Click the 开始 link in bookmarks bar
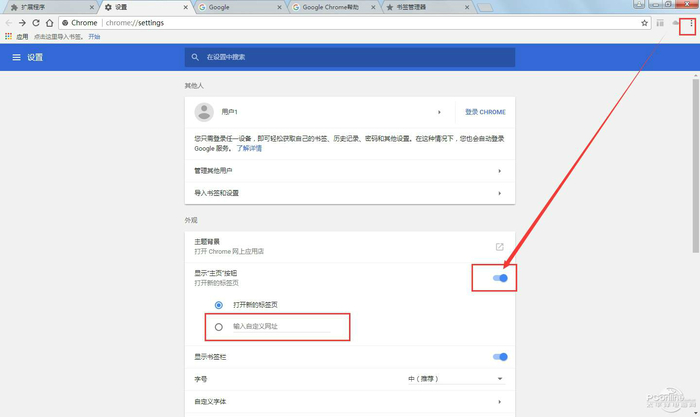Image resolution: width=700 pixels, height=417 pixels. [94, 37]
